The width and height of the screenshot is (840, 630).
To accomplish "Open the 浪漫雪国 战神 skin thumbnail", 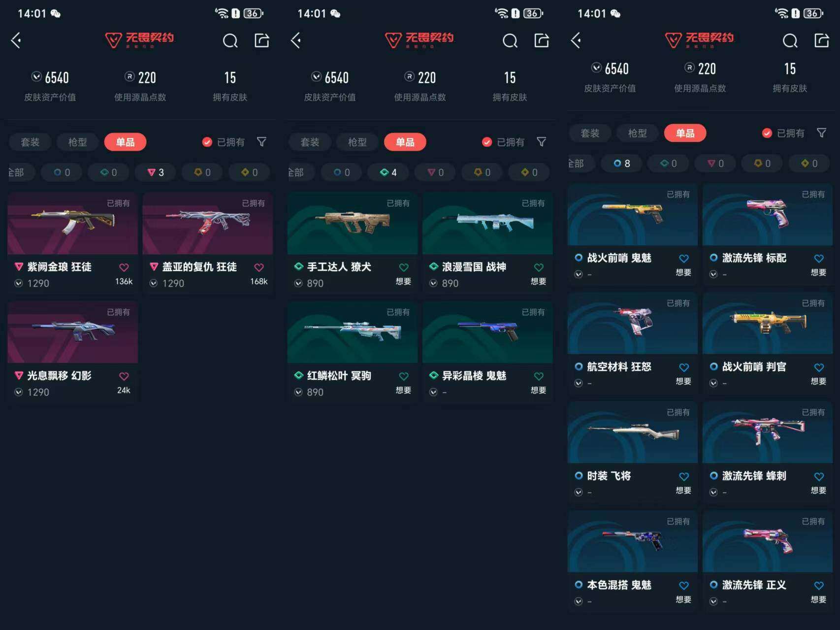I will click(487, 223).
